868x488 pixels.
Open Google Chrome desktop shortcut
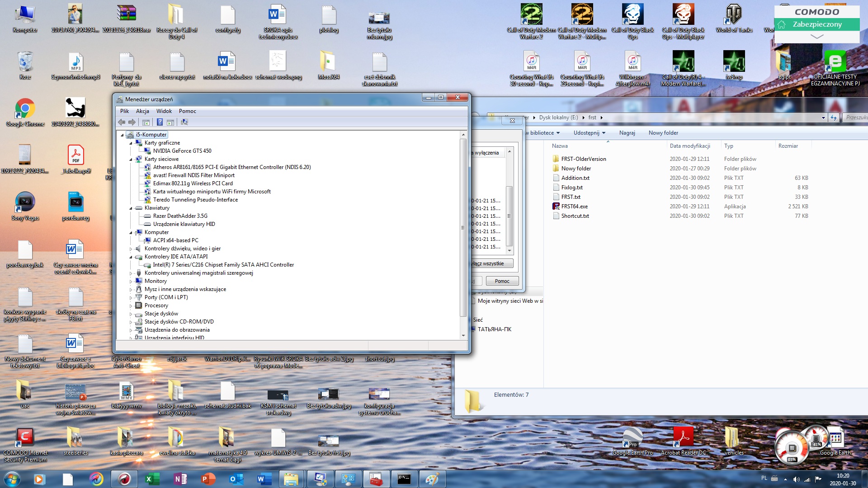coord(25,113)
